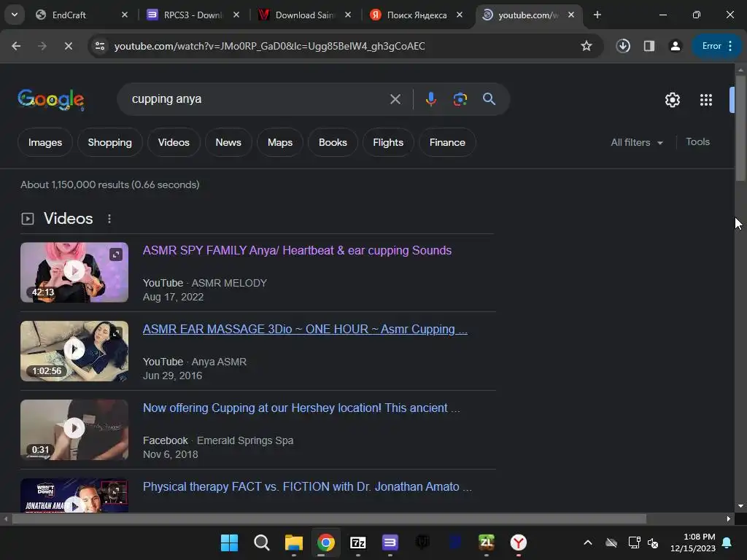Screen dimensions: 747x560
Task: Clear the search query
Action: 395,99
